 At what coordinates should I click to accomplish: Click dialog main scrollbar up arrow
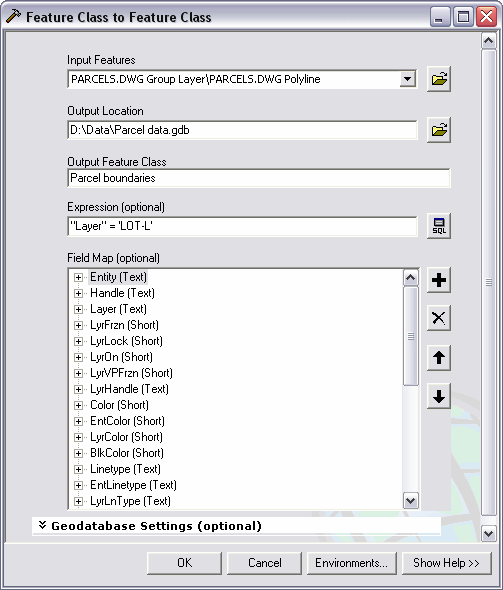(489, 40)
